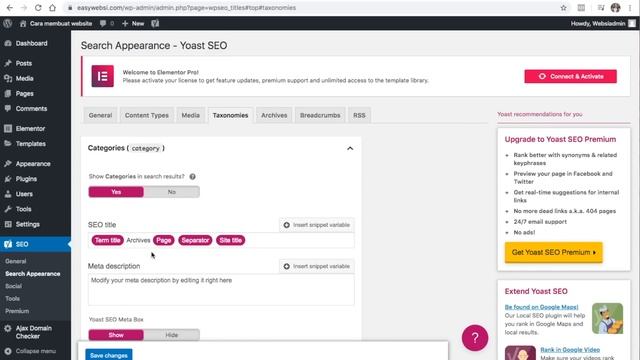Set Show Categories in search to No
The width and height of the screenshot is (640, 360).
(172, 192)
